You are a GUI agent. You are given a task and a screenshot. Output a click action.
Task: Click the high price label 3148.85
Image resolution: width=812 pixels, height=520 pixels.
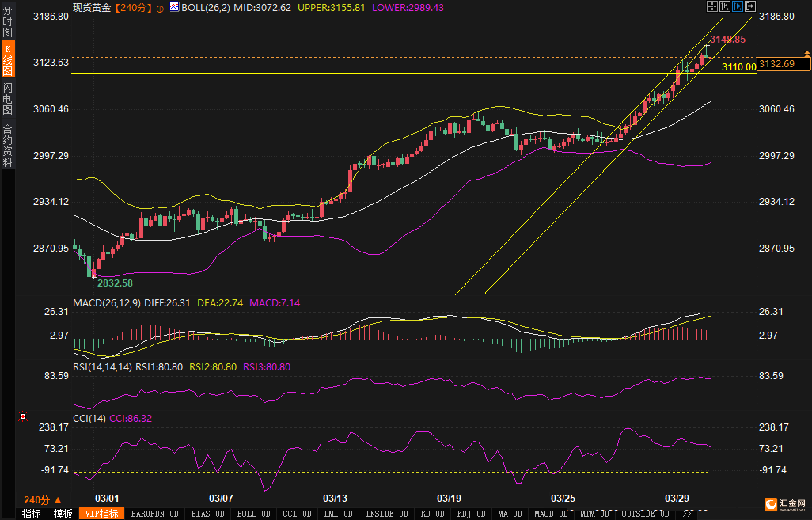728,39
